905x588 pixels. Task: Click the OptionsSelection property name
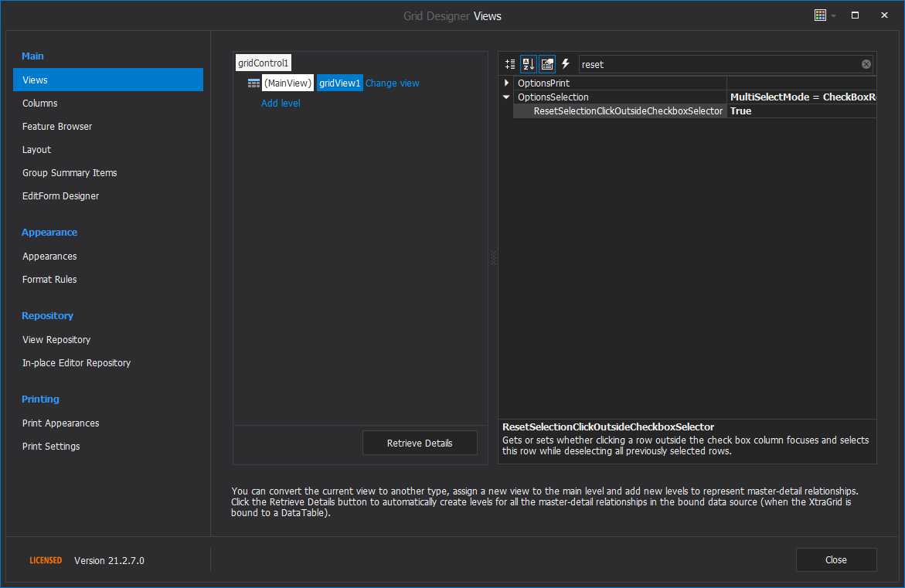tap(553, 97)
